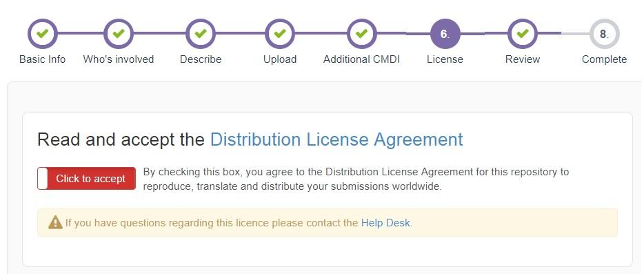Click the Additional CMDI step circle

click(x=361, y=34)
